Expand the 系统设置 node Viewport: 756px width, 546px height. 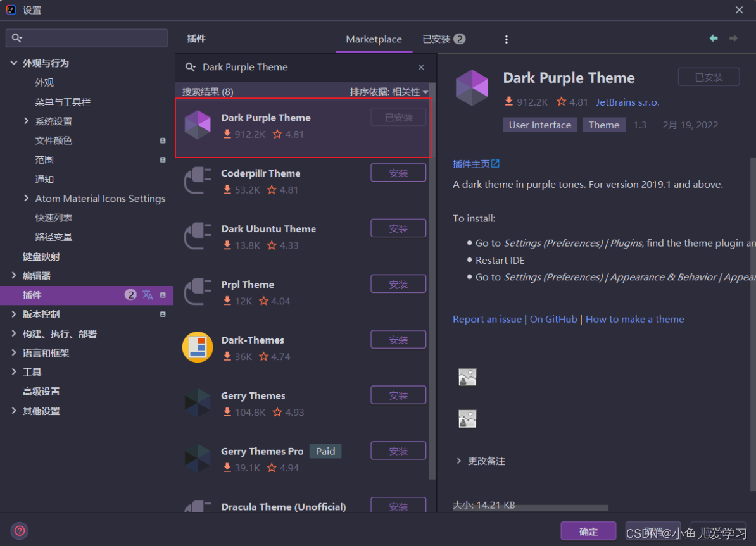[x=26, y=121]
